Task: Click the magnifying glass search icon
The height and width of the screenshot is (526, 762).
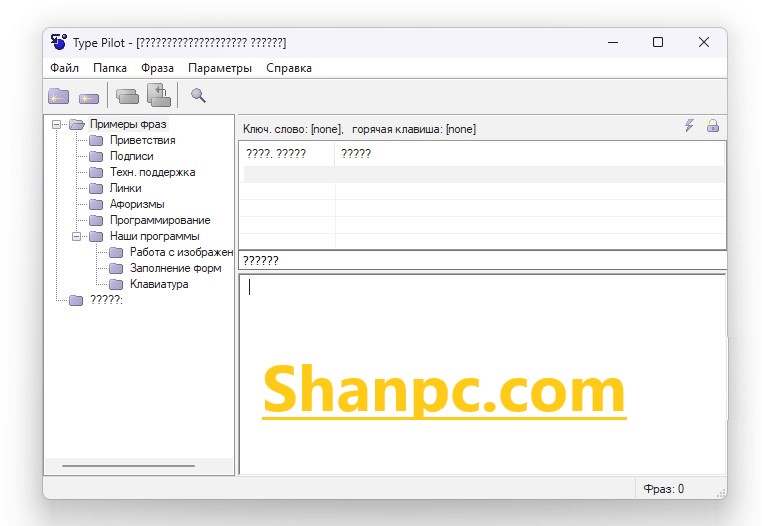Action: [198, 96]
